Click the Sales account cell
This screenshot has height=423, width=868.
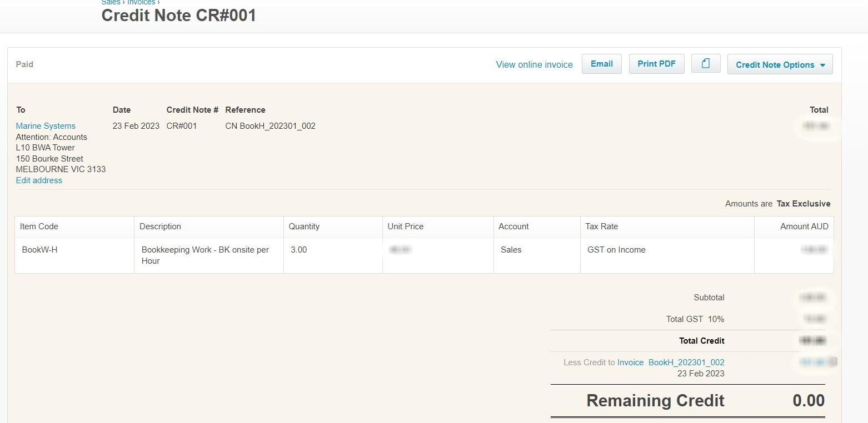pyautogui.click(x=511, y=250)
